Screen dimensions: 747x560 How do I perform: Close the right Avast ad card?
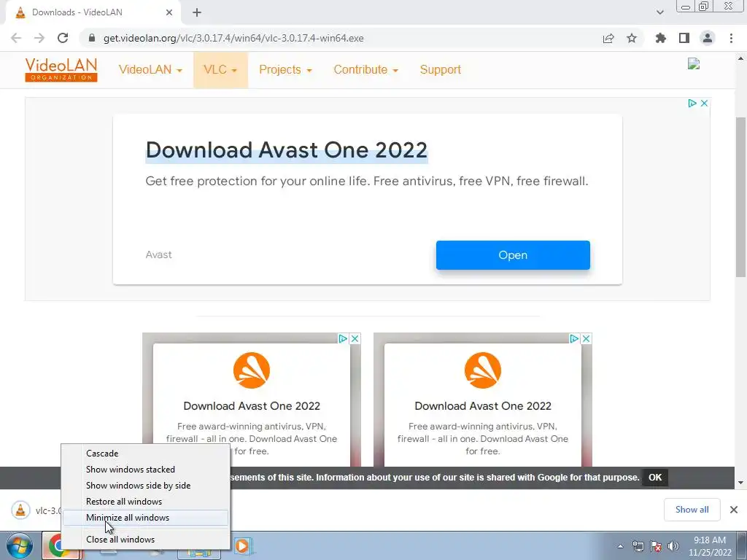[587, 338]
